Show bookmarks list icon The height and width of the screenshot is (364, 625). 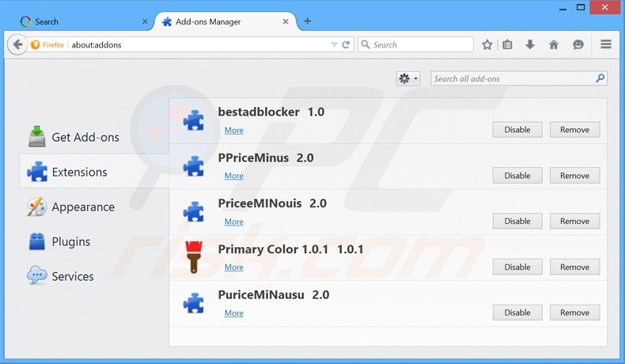click(x=507, y=44)
